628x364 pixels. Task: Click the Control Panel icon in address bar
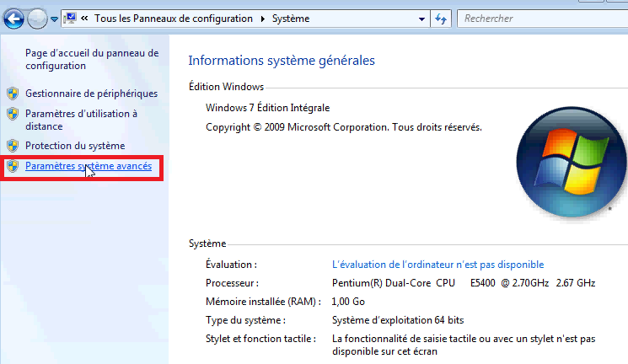tap(70, 19)
